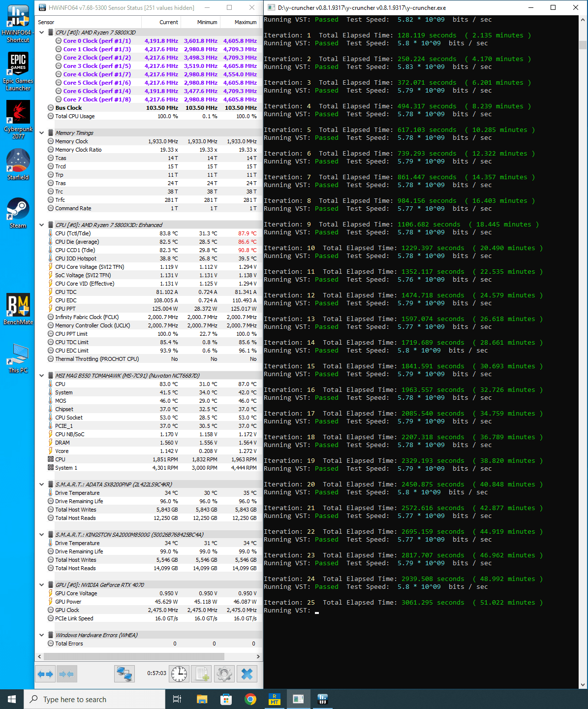Select Total Errors row

[148, 644]
